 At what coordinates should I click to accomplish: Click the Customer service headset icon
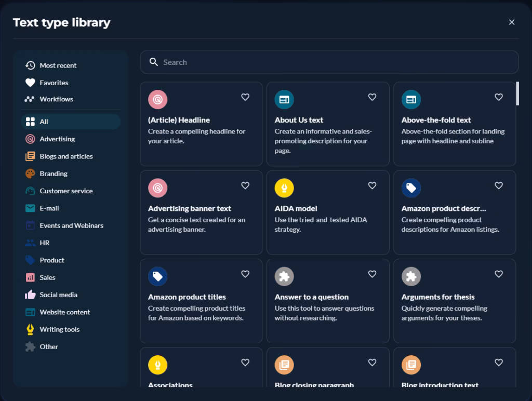30,191
